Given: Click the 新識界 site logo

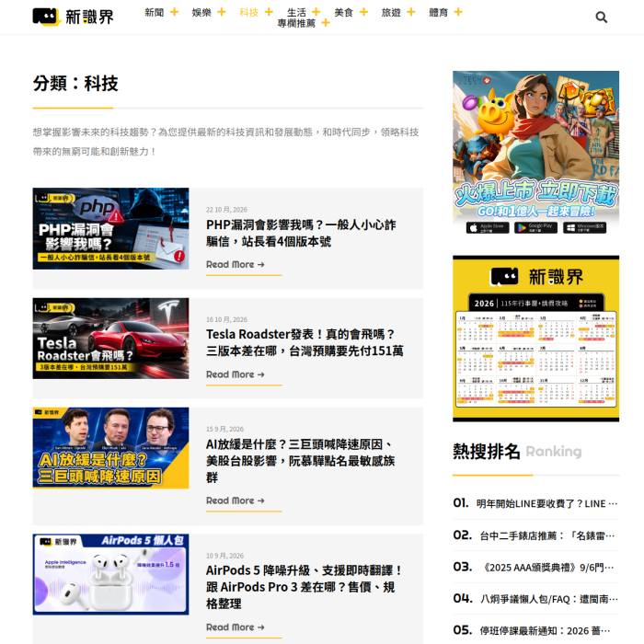Looking at the screenshot, I should 73,17.
